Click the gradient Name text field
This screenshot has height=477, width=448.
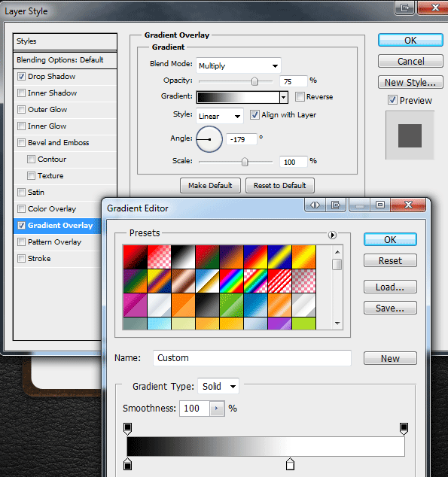252,358
